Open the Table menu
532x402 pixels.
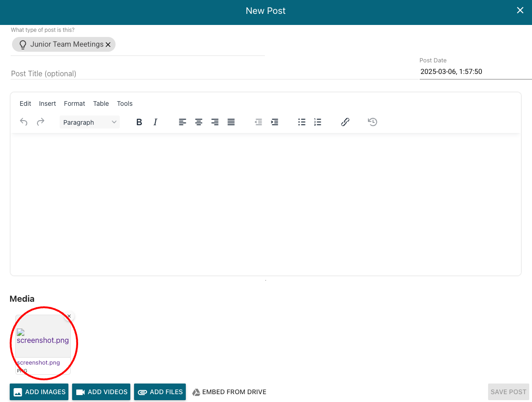pos(101,104)
